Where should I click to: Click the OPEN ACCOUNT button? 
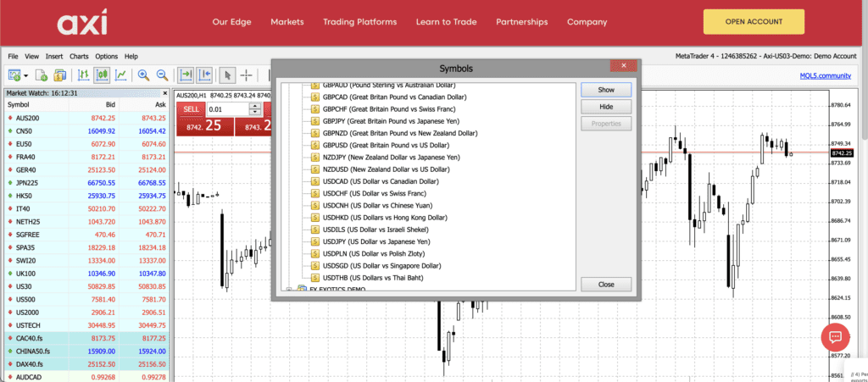pyautogui.click(x=754, y=21)
